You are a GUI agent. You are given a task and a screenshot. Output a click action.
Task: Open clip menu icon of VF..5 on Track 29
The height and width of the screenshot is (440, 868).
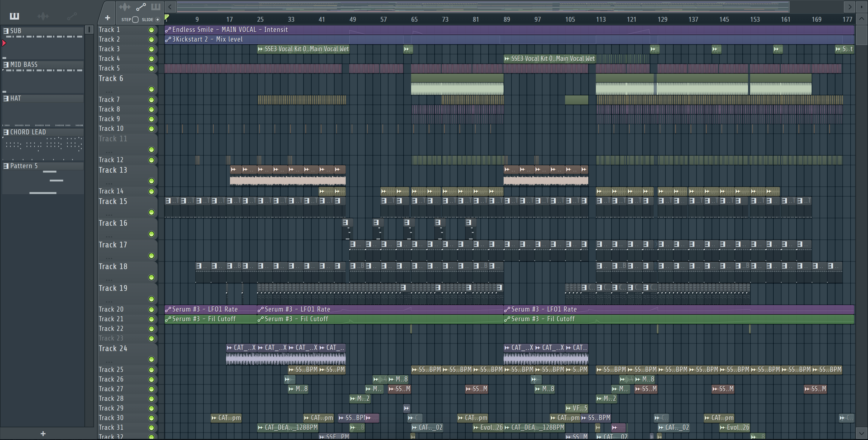[569, 408]
